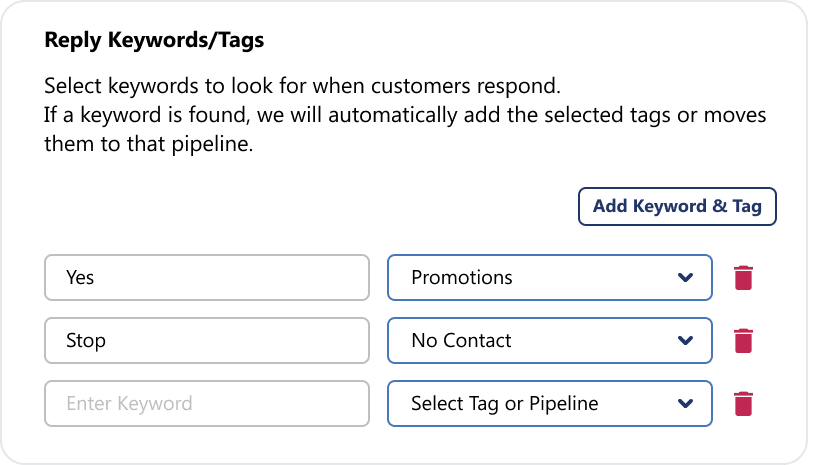Click the word Promotions in its combo box

tap(462, 278)
